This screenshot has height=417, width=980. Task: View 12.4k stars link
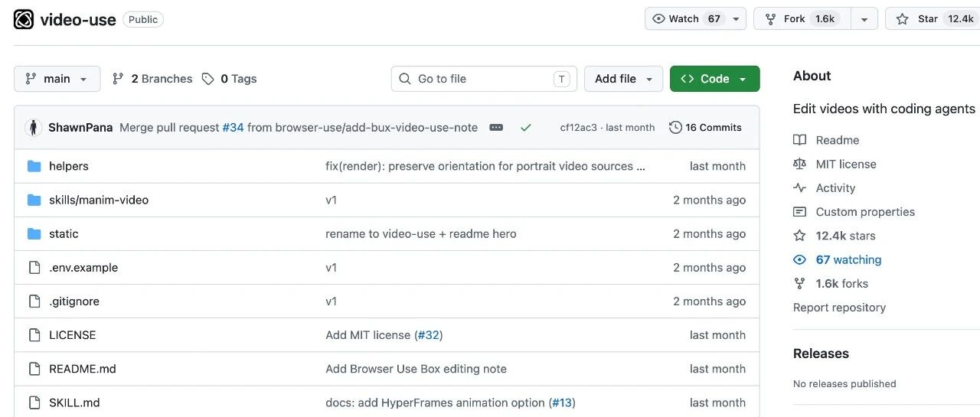[835, 236]
